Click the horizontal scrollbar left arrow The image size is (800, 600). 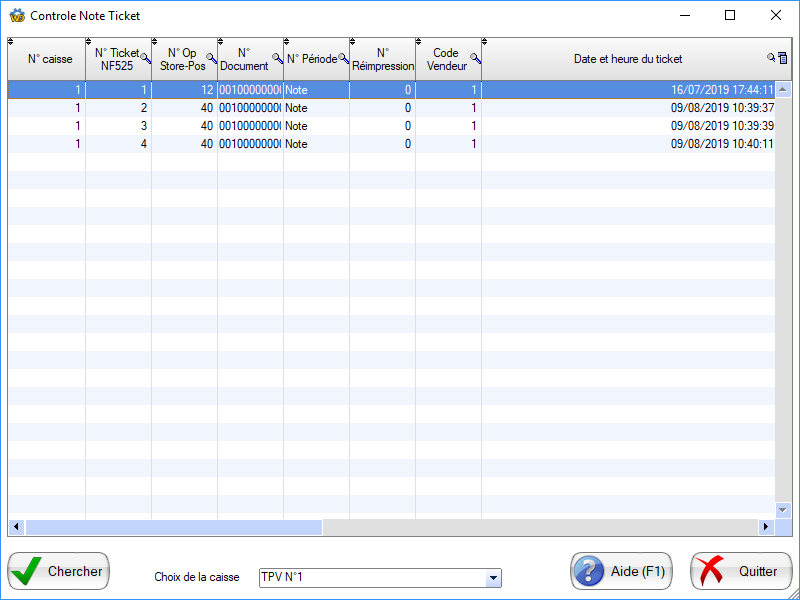pyautogui.click(x=16, y=527)
